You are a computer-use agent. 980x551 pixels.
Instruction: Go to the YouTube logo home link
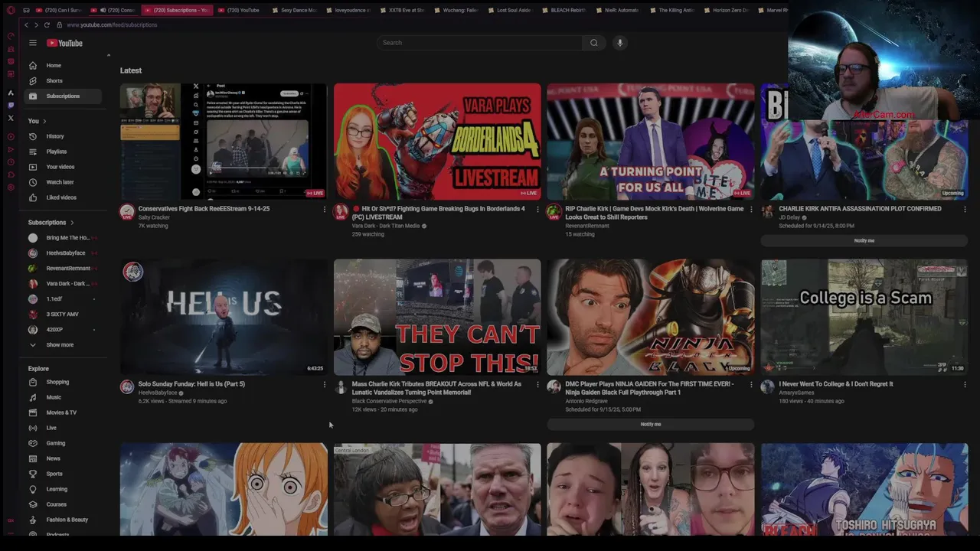[64, 43]
